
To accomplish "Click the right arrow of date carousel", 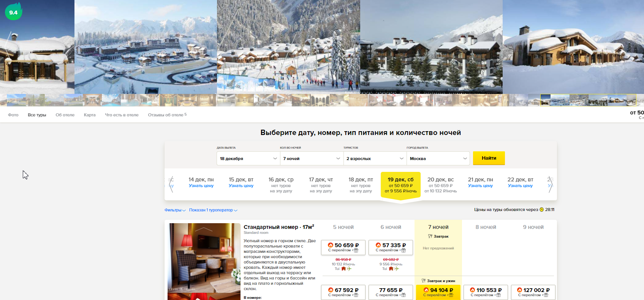I will pyautogui.click(x=550, y=184).
